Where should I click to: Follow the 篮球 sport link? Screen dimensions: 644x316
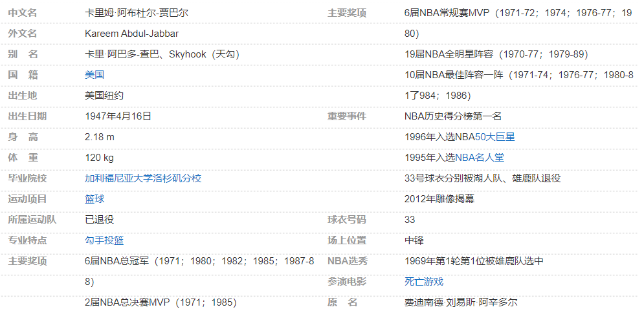[x=94, y=199]
